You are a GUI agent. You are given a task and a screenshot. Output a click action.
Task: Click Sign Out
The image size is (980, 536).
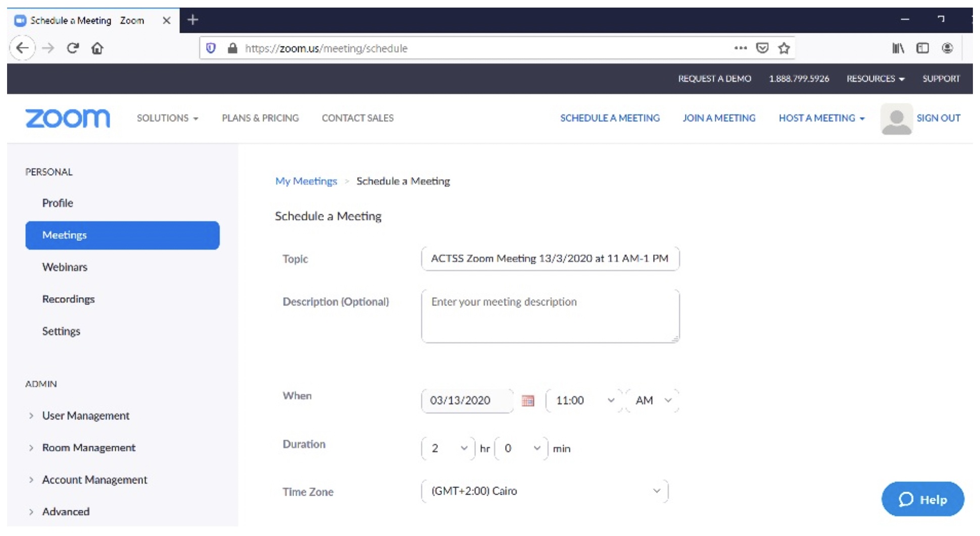pyautogui.click(x=938, y=118)
